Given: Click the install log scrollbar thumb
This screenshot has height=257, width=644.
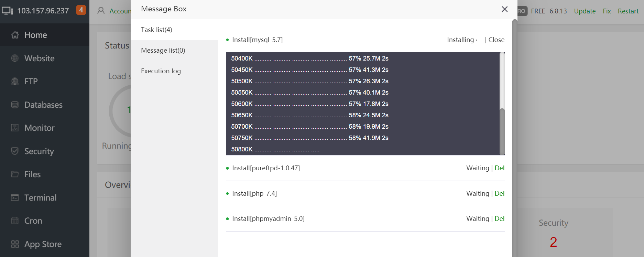Looking at the screenshot, I should [502, 131].
